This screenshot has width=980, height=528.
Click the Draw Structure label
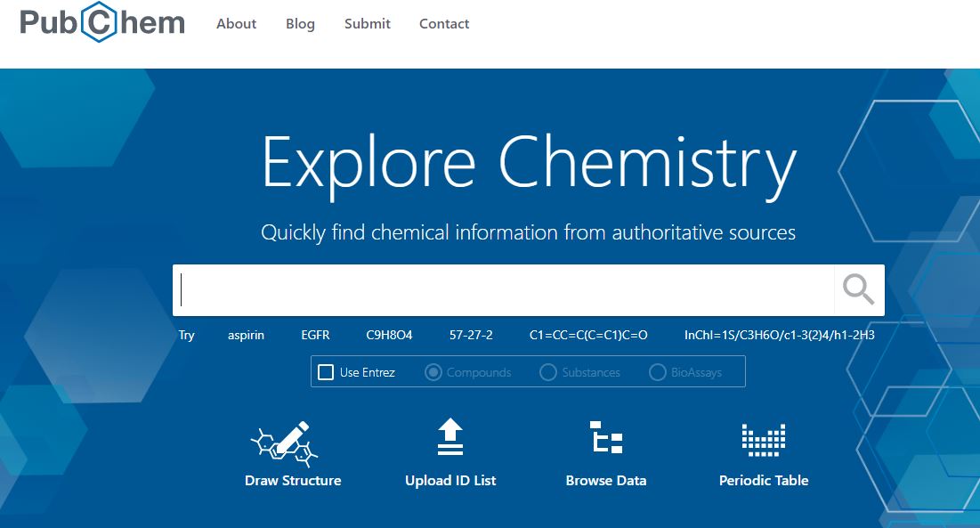(293, 481)
